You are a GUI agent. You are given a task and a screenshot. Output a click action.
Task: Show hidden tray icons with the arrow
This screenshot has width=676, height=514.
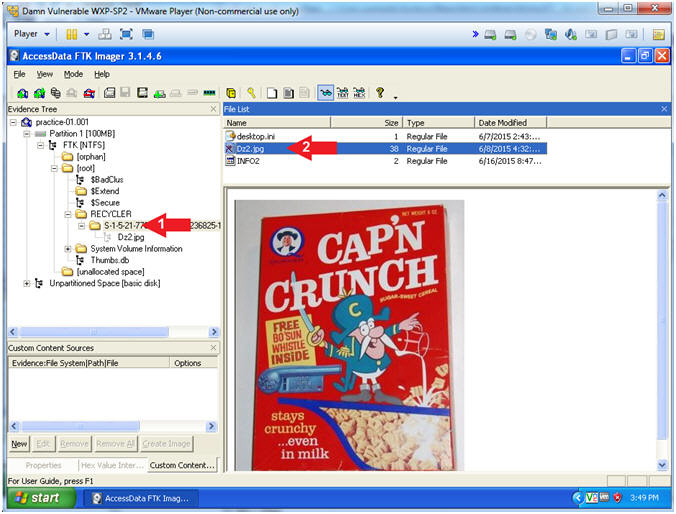pyautogui.click(x=578, y=498)
